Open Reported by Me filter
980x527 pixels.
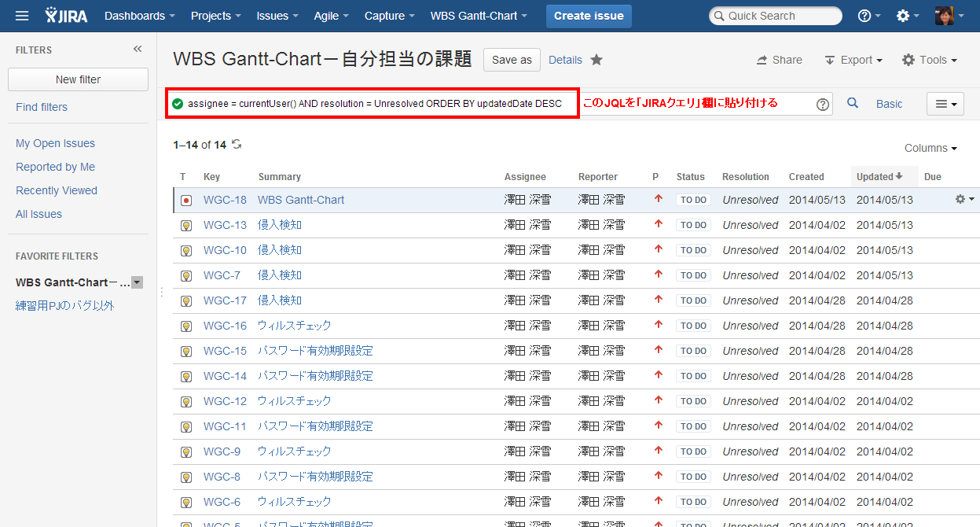[55, 167]
